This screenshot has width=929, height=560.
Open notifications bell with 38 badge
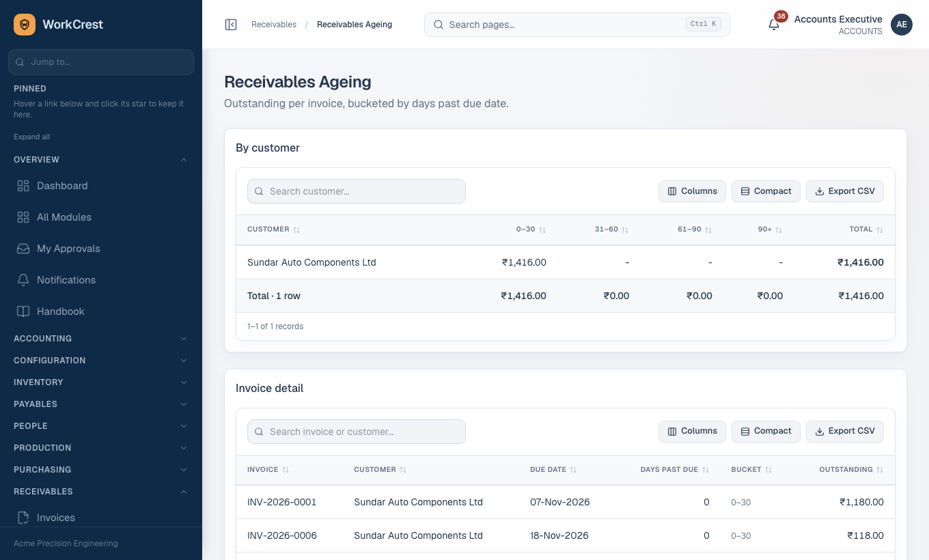[x=774, y=25]
